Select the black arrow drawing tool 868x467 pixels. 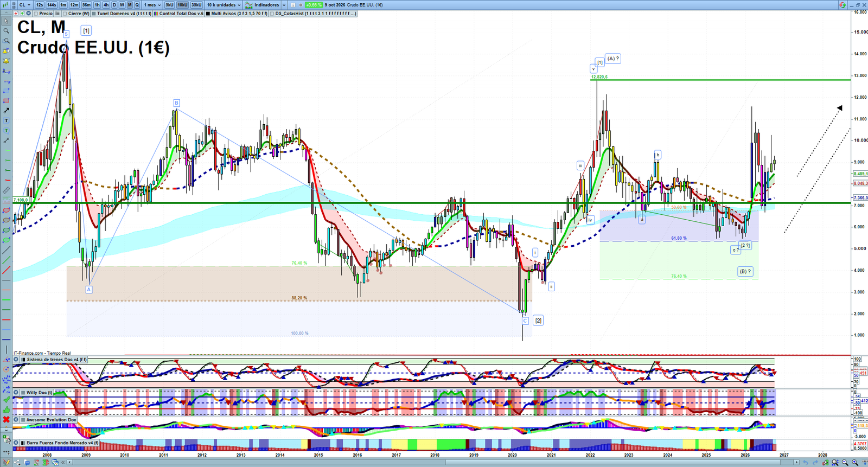point(6,111)
